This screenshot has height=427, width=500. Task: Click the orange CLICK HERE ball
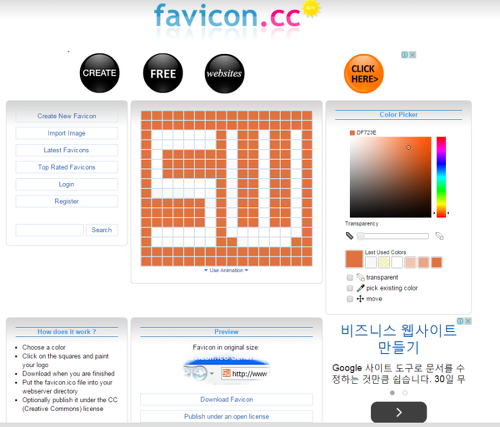click(364, 74)
